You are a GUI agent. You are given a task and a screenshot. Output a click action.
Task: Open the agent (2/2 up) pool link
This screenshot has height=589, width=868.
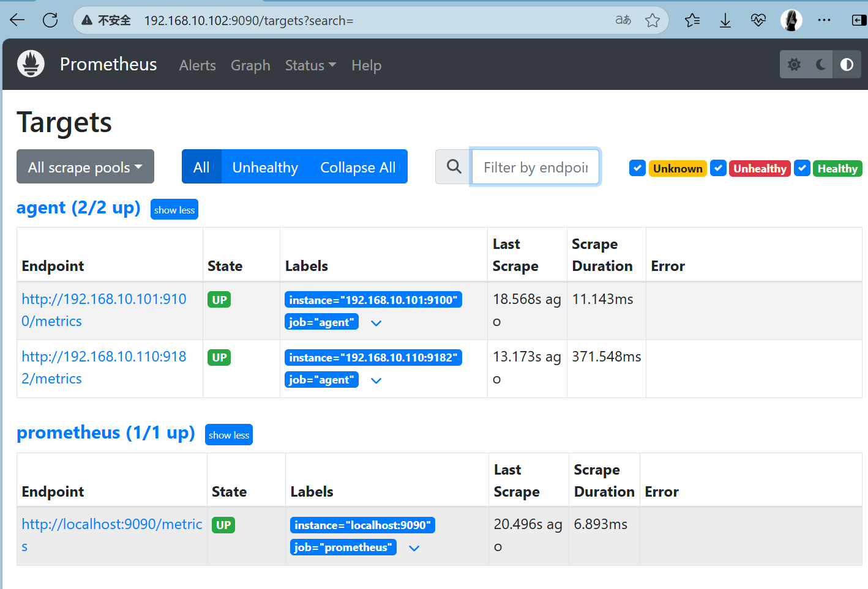(78, 208)
